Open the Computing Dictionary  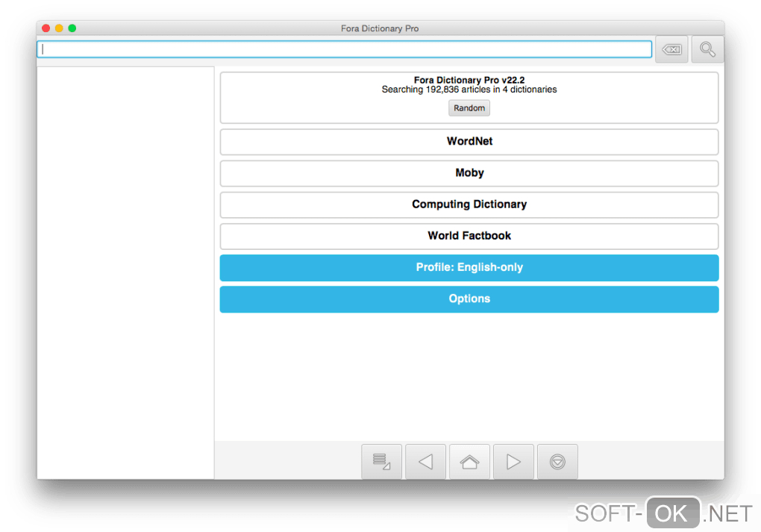tap(469, 204)
